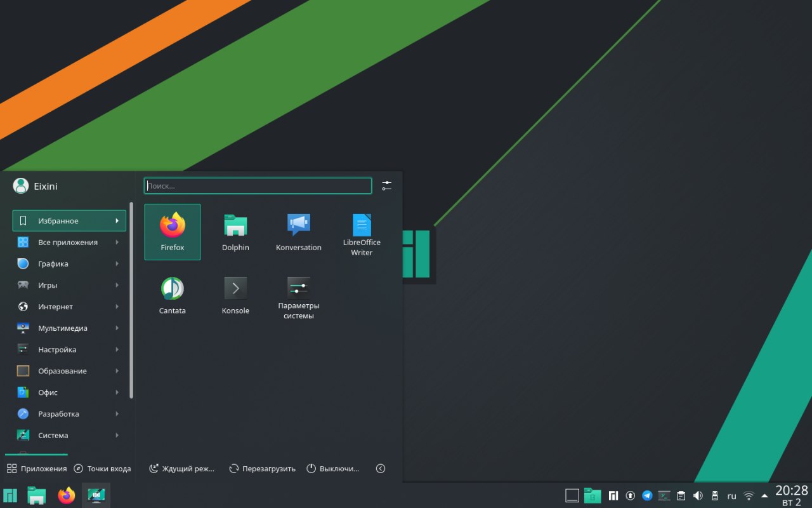Select the Интернет category
This screenshot has height=508, width=812.
[69, 307]
